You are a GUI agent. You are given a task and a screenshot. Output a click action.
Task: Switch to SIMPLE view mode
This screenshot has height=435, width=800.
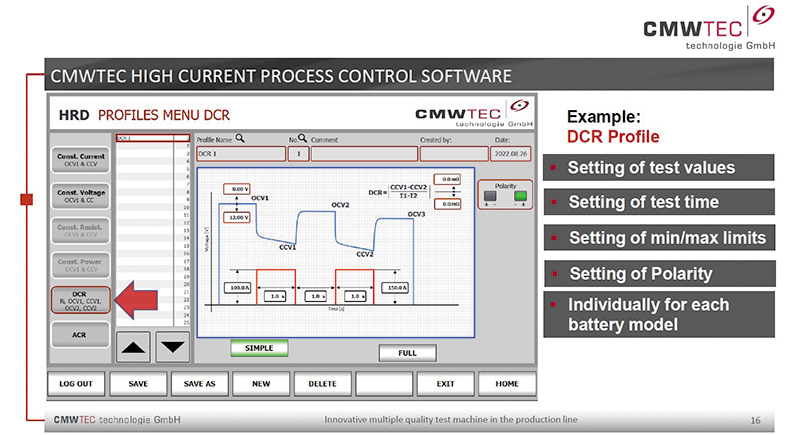pos(259,348)
